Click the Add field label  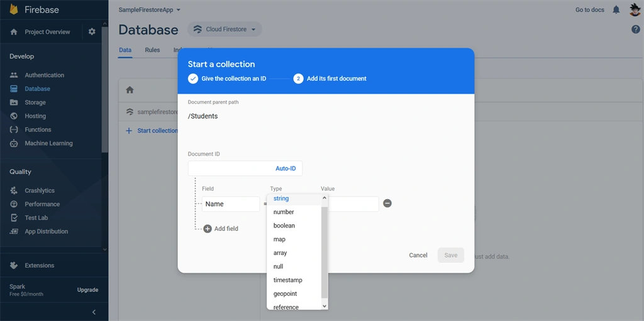point(226,229)
